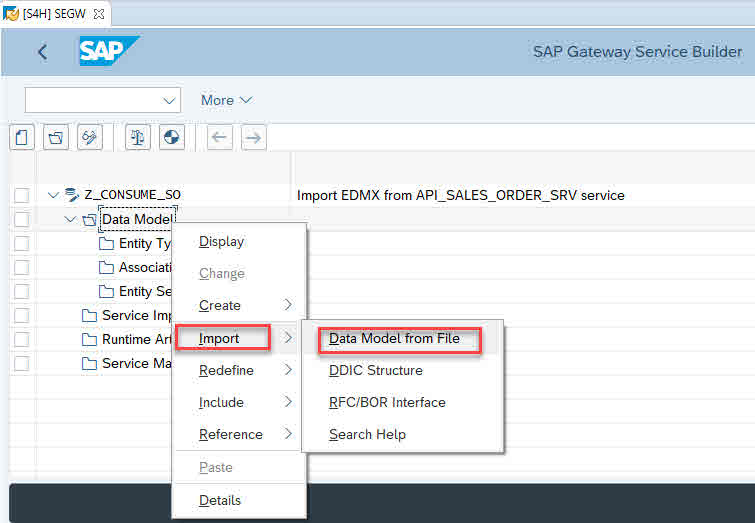Click the Z_CONSUME_SO project icon
Screen dimensions: 755x523
tap(72, 195)
